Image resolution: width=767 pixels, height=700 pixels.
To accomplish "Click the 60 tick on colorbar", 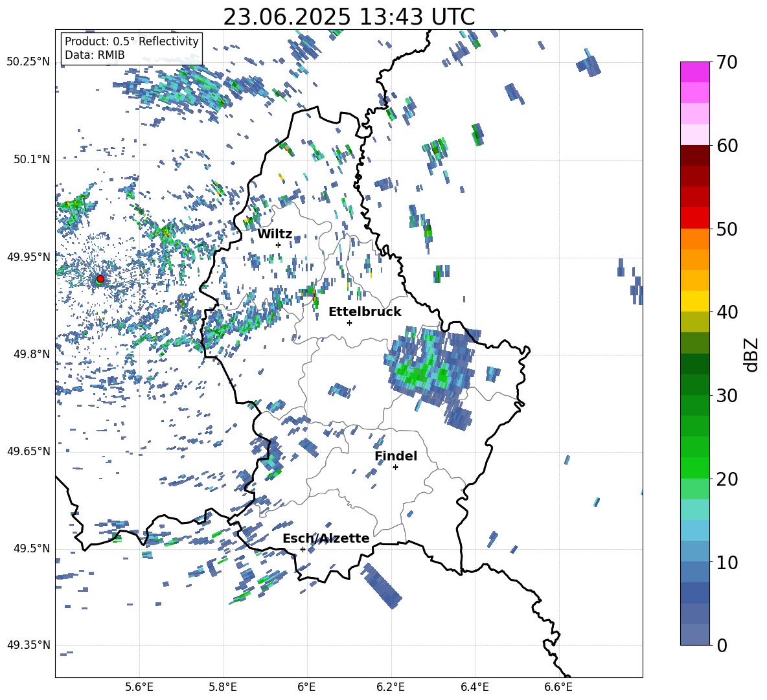I will pos(727,146).
